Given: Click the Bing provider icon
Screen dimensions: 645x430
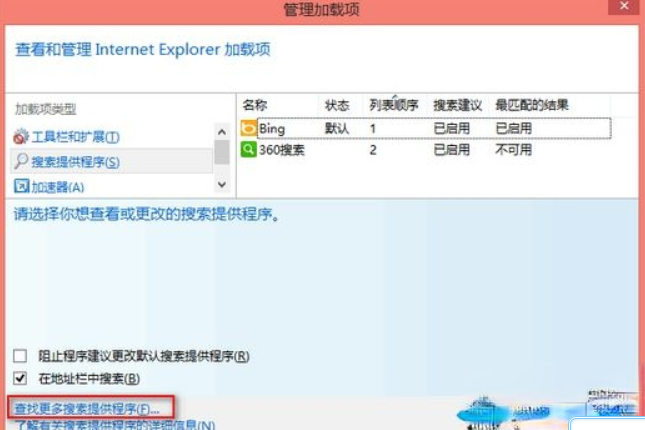Looking at the screenshot, I should tap(248, 128).
